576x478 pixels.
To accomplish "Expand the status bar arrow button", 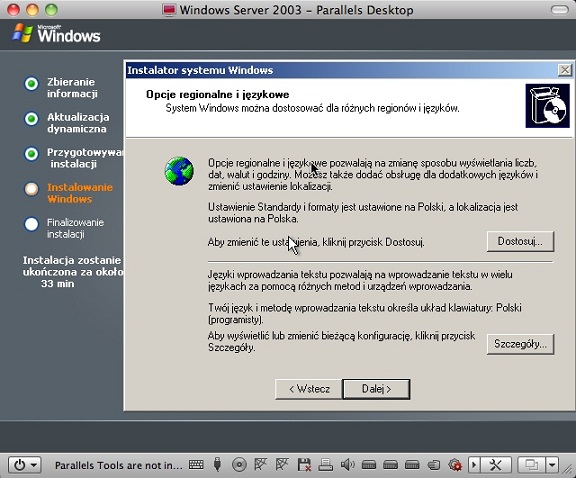I will pyautogui.click(x=474, y=465).
